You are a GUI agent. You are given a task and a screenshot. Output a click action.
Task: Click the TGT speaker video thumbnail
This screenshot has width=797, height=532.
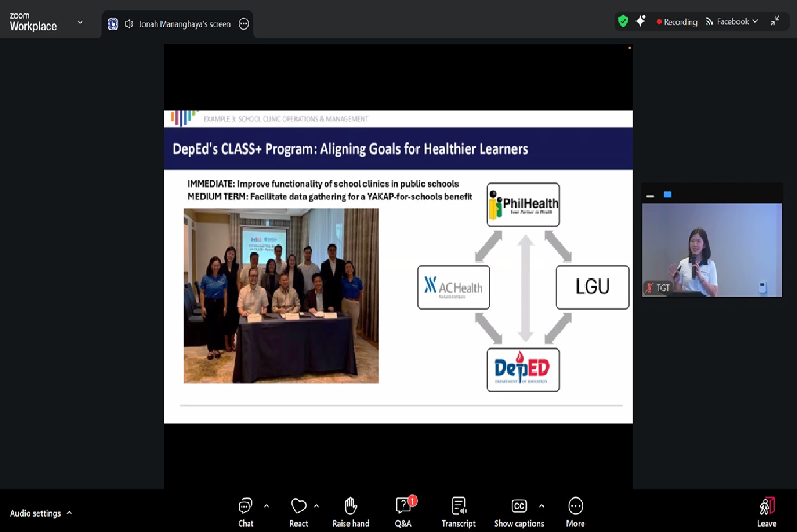point(712,250)
